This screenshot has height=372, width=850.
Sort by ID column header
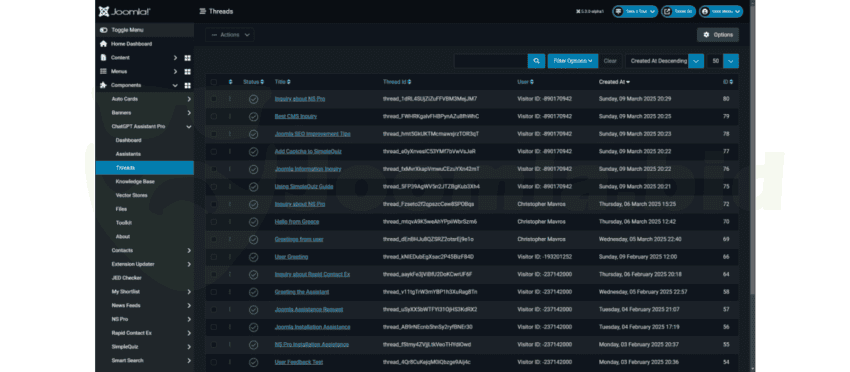727,82
